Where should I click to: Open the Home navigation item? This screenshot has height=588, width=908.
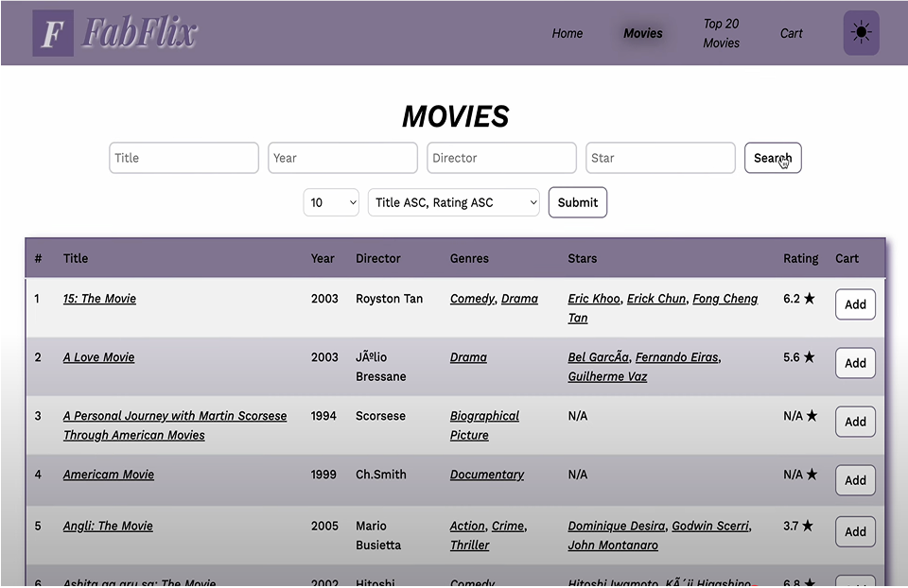(567, 34)
